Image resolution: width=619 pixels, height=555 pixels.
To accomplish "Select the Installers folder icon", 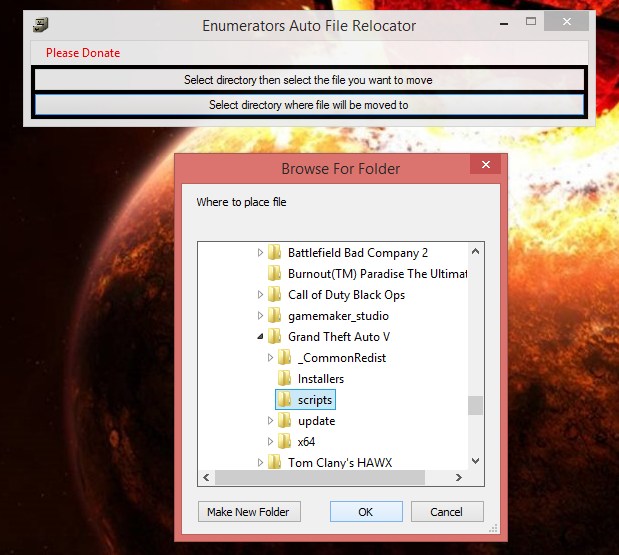I will pos(285,379).
